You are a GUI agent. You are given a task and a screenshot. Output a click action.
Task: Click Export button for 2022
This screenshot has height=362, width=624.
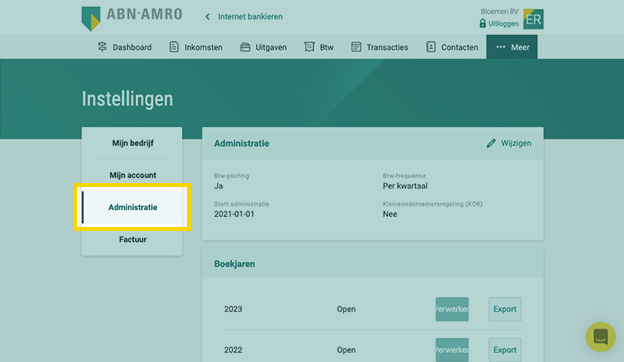click(505, 350)
